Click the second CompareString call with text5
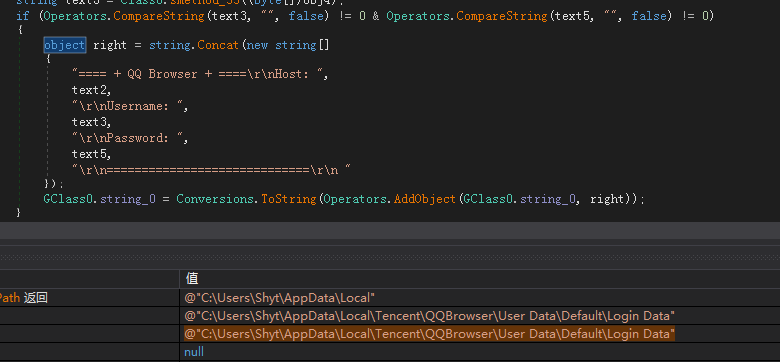 (x=501, y=16)
